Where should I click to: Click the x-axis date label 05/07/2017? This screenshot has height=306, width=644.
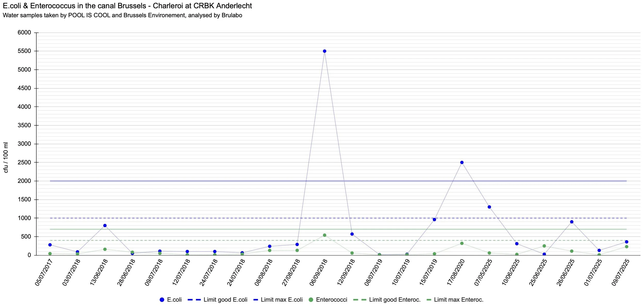click(x=44, y=272)
